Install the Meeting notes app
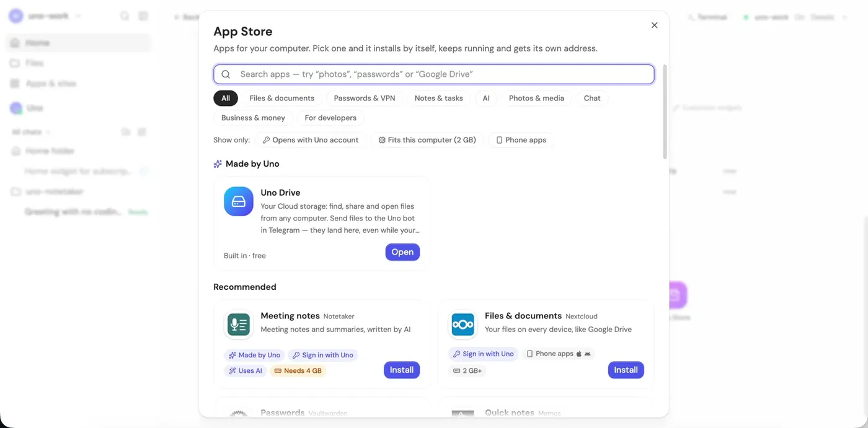 [x=402, y=370]
